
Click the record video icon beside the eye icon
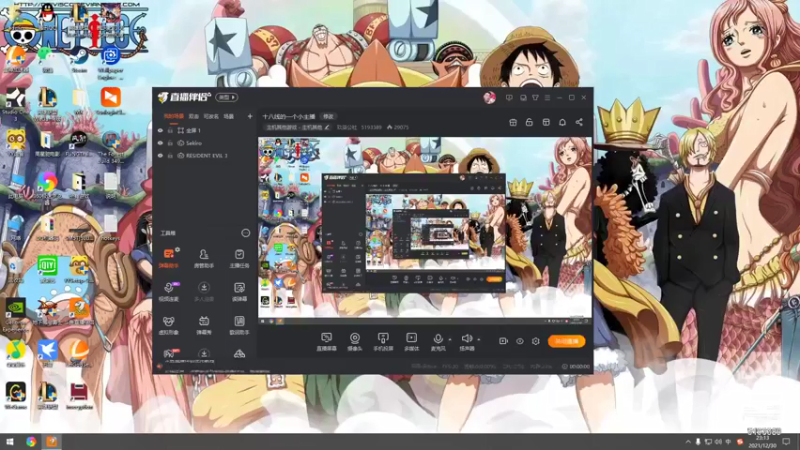coord(503,341)
